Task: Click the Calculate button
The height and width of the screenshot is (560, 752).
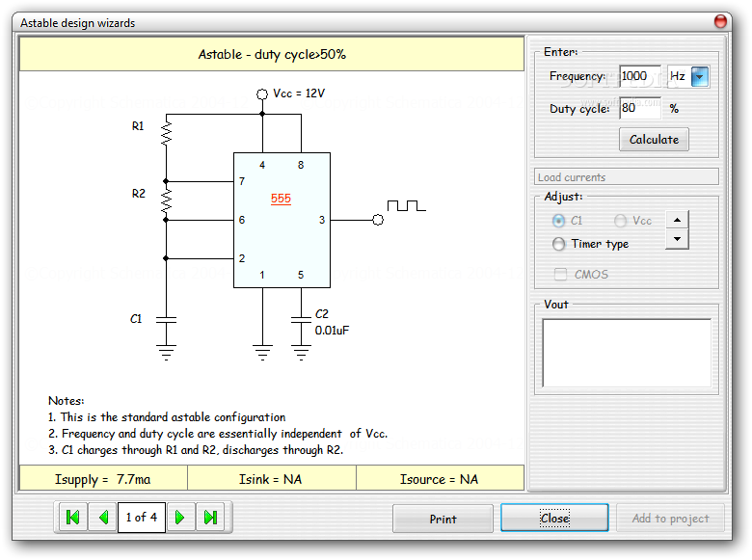Action: click(x=654, y=140)
